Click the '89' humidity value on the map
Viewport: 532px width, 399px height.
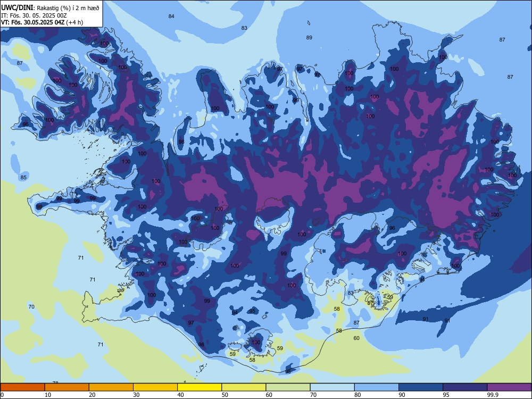pyautogui.click(x=309, y=38)
